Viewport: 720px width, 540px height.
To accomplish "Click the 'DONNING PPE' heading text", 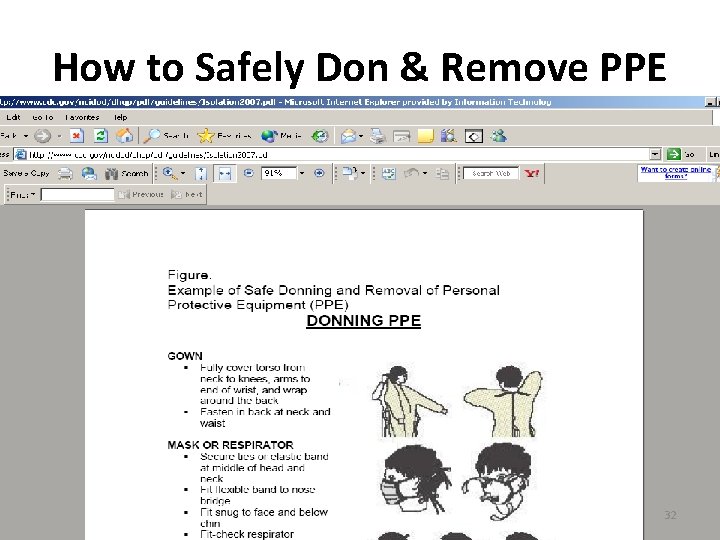I will (364, 321).
